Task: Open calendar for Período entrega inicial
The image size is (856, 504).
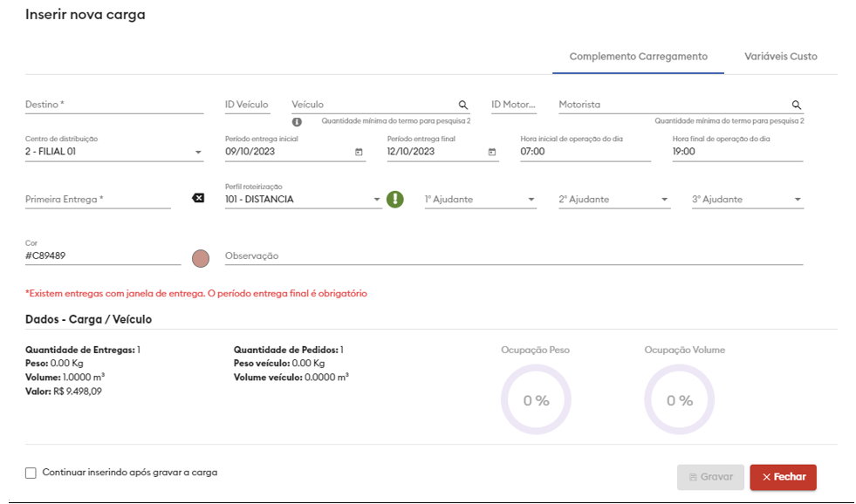Action: (359, 152)
